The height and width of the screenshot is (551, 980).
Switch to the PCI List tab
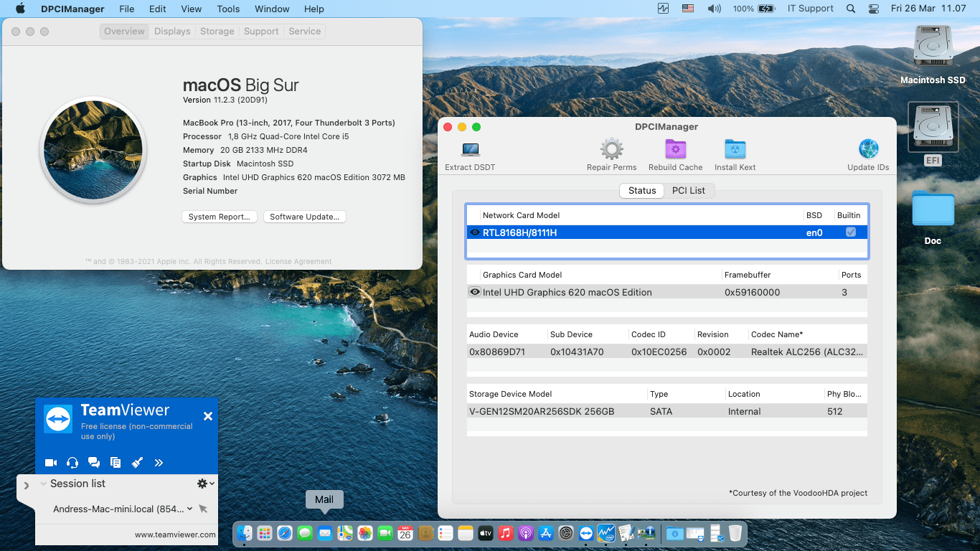(689, 190)
